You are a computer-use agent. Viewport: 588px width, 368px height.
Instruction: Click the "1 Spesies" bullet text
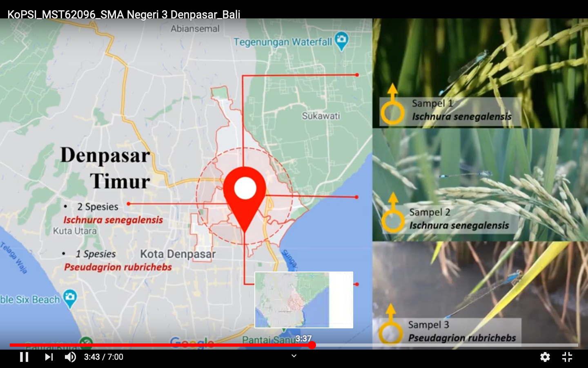coord(96,254)
